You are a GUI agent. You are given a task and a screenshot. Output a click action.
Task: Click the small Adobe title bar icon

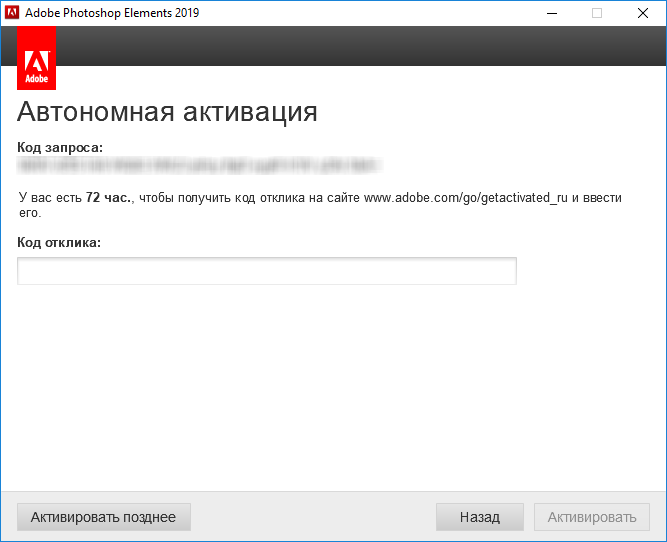(12, 13)
